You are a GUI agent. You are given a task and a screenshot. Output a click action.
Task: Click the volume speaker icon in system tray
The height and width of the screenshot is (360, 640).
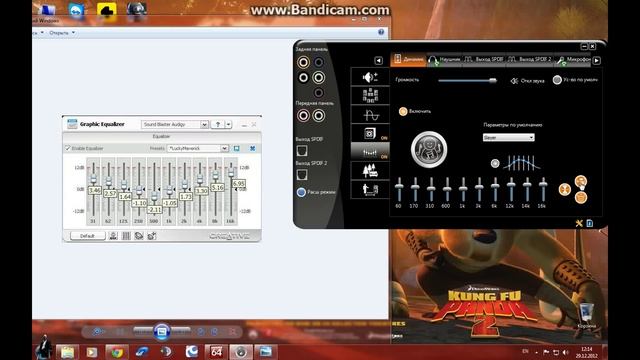coord(566,352)
